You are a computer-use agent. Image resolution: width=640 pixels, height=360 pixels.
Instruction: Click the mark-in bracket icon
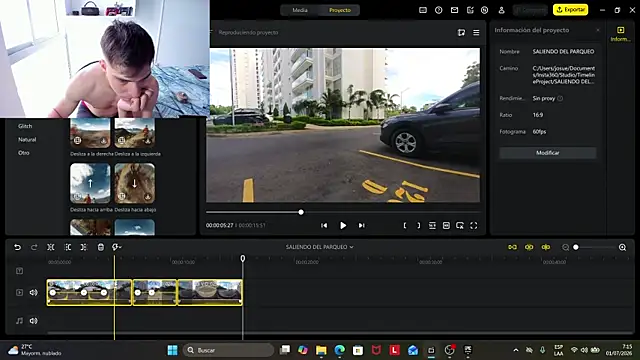(404, 225)
